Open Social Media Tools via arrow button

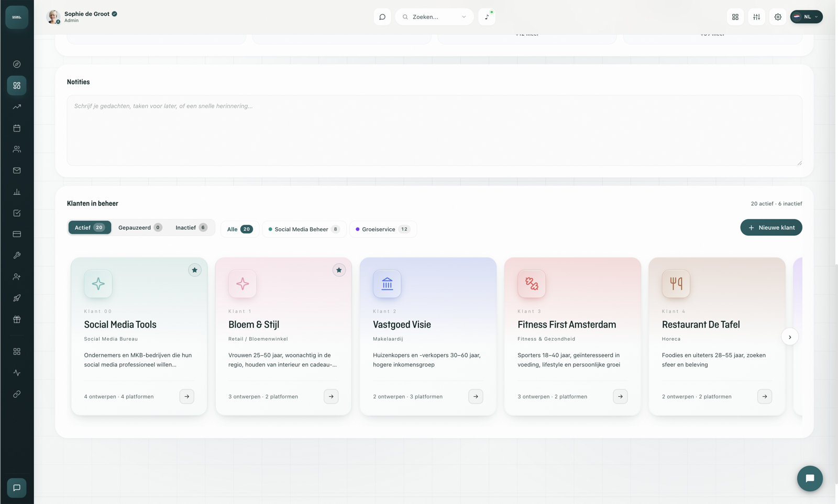187,397
